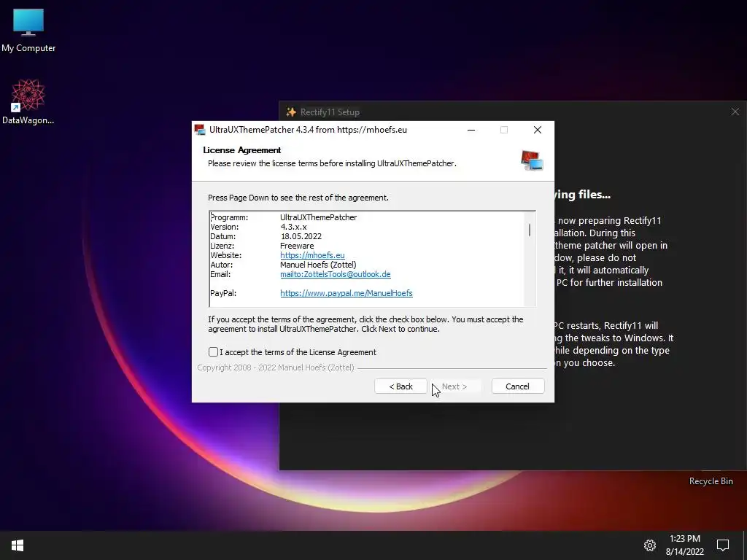Click the Windows Start button

pos(18,545)
